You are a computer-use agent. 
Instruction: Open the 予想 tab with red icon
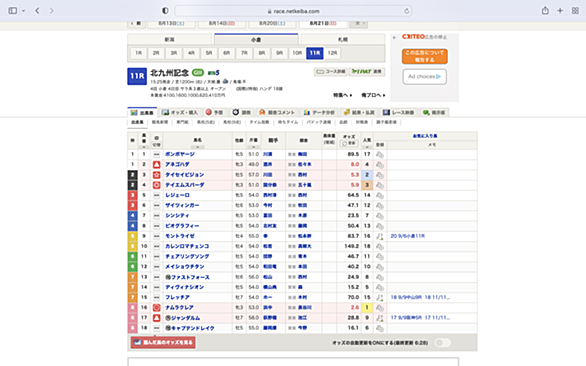point(214,113)
